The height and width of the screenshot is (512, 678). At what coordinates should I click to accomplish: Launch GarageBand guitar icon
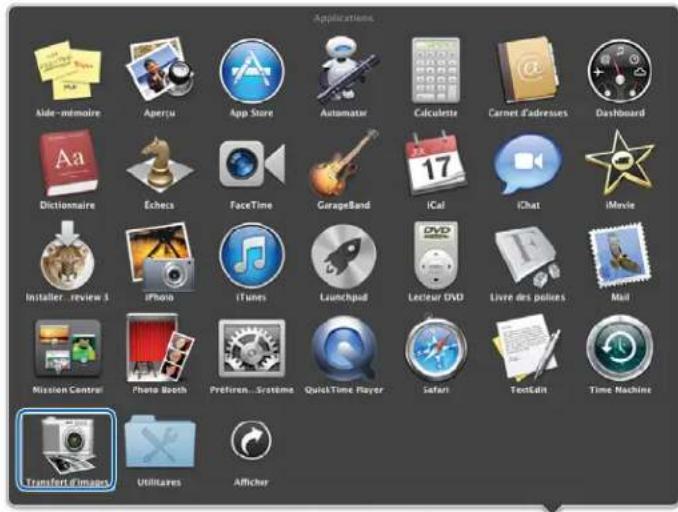(344, 163)
